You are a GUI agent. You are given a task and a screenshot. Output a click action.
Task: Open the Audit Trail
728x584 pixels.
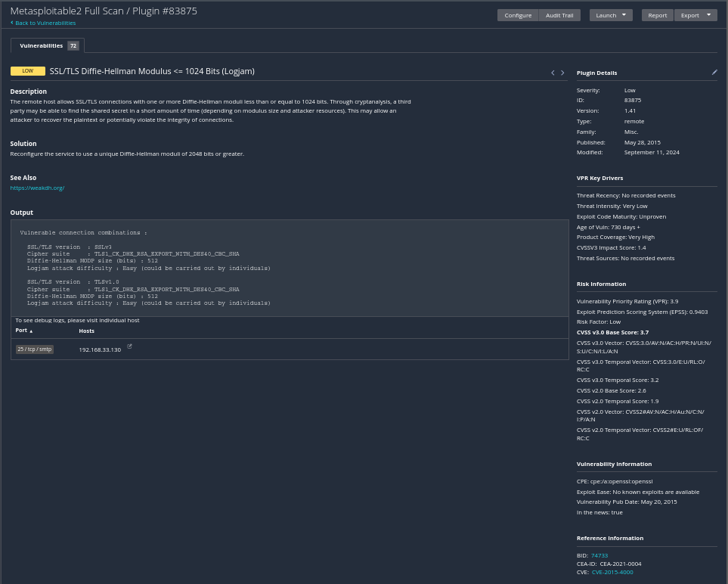click(x=559, y=15)
